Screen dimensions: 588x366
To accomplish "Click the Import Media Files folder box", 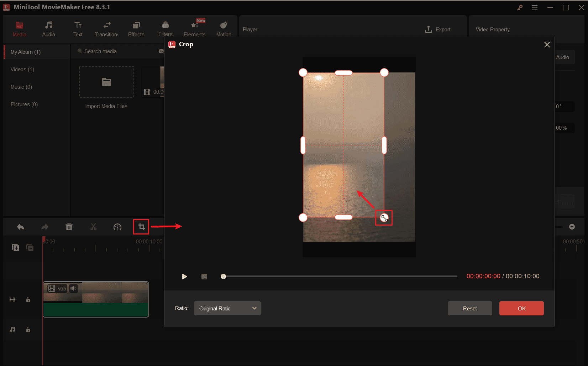I will (106, 82).
